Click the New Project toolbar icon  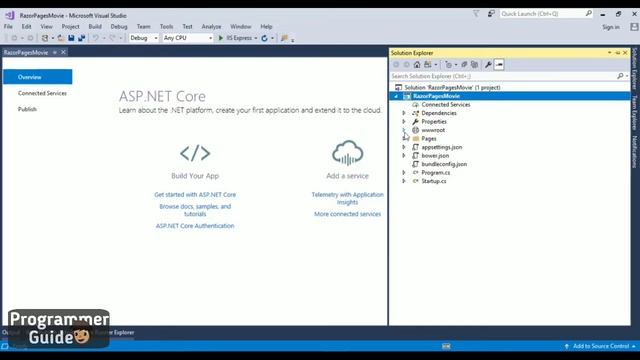(44, 38)
